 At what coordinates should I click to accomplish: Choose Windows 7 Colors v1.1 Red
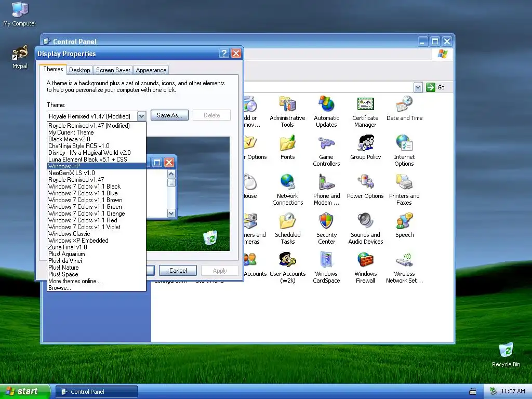[x=96, y=220]
